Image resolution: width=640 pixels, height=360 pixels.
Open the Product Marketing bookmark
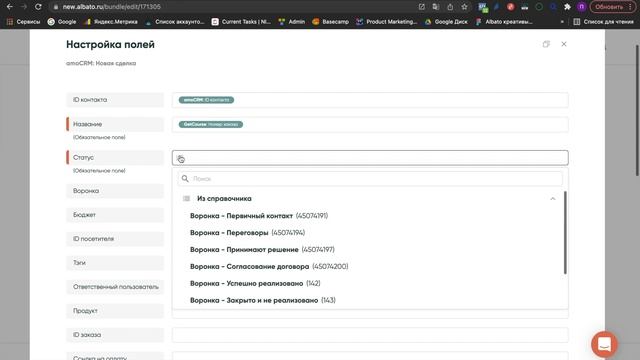pos(387,22)
